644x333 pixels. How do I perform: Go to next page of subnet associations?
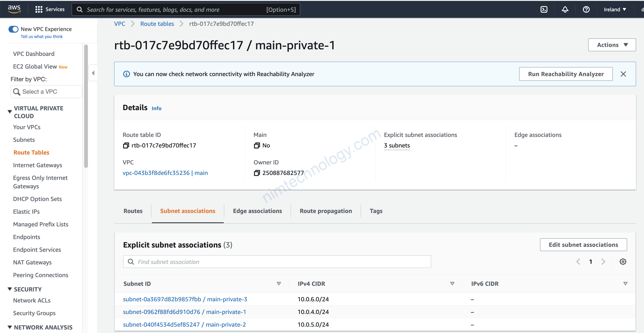(603, 262)
